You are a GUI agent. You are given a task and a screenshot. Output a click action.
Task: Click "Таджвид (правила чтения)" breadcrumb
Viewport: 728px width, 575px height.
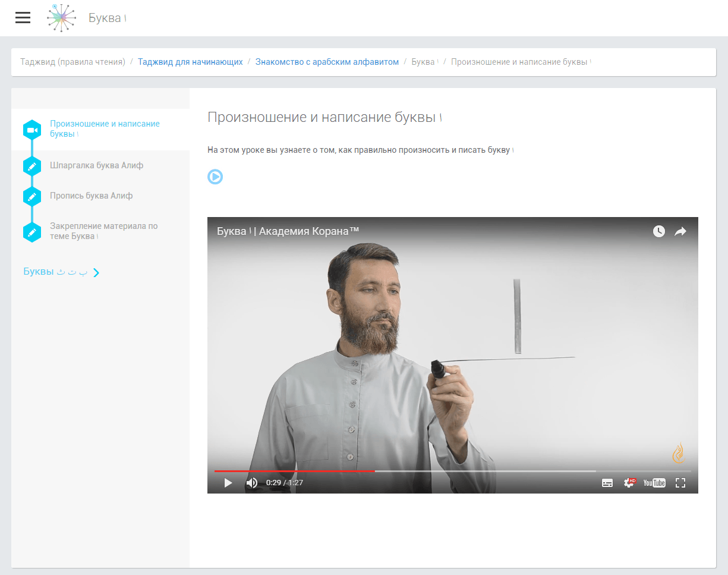(x=73, y=62)
